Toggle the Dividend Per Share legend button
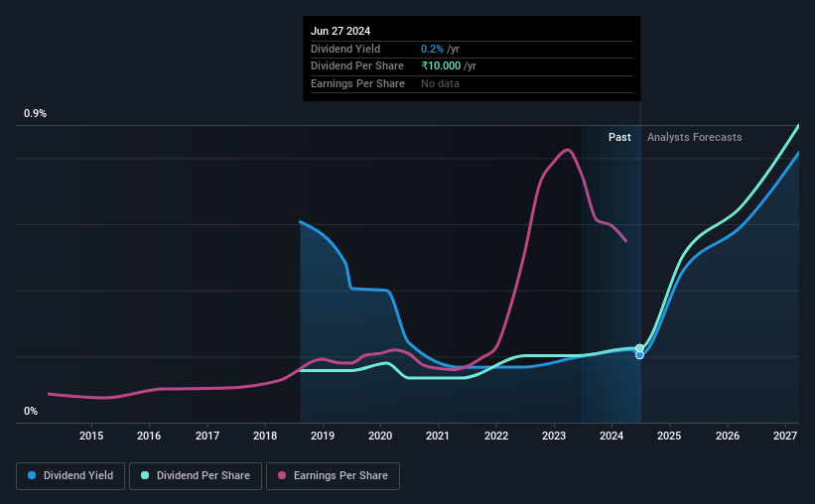The height and width of the screenshot is (504, 815). click(x=196, y=476)
